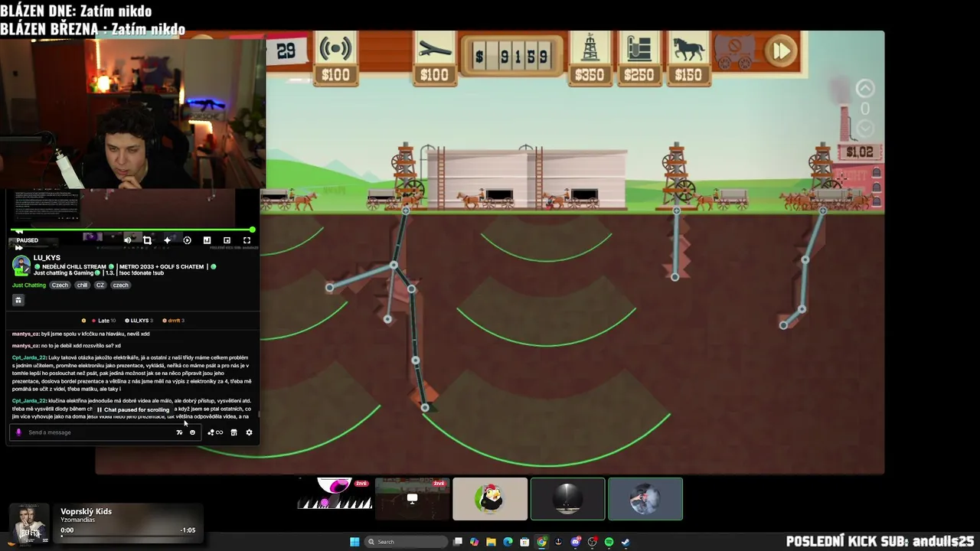Open the Windows Start menu

click(x=354, y=542)
